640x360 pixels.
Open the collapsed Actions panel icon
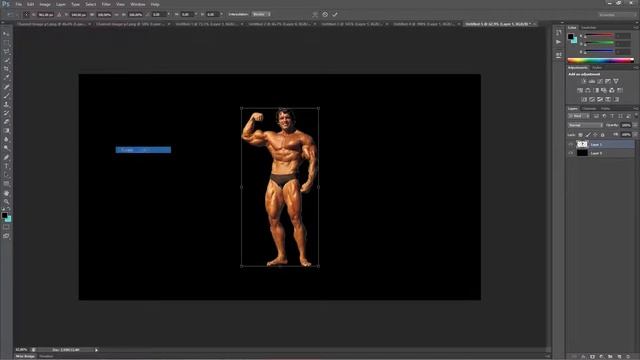coord(559,42)
